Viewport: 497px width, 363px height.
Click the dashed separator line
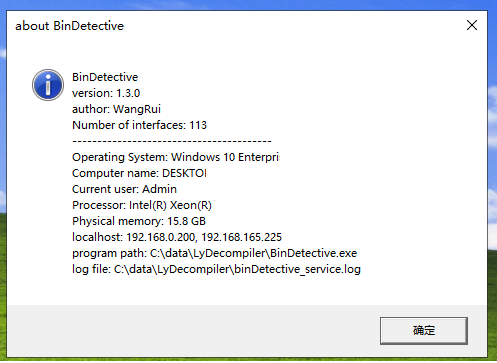pyautogui.click(x=172, y=141)
